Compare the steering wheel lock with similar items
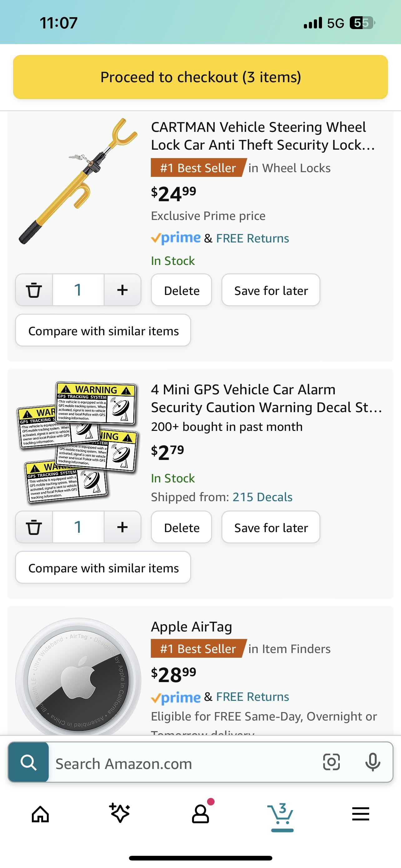The height and width of the screenshot is (868, 401). click(103, 331)
